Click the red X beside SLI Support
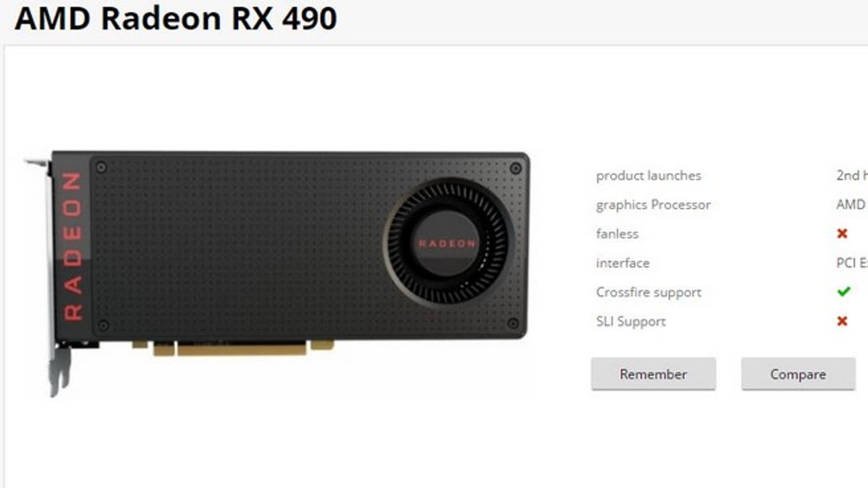Viewport: 868px width, 488px height. 842,321
